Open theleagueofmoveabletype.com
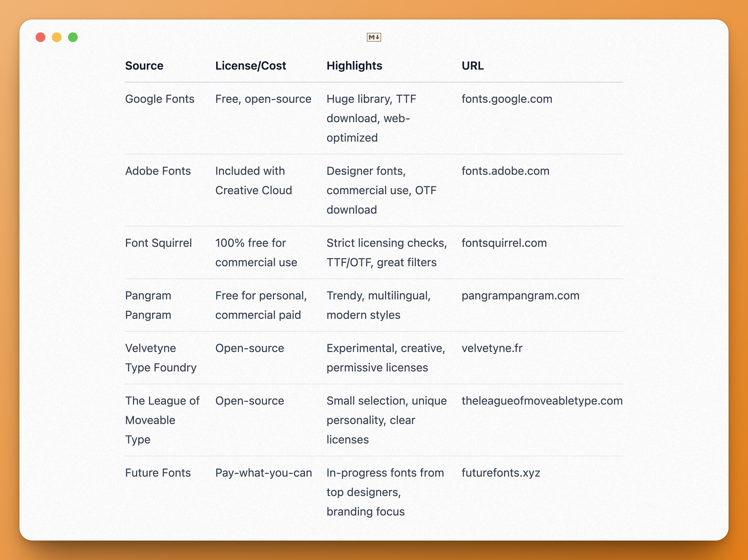 542,401
